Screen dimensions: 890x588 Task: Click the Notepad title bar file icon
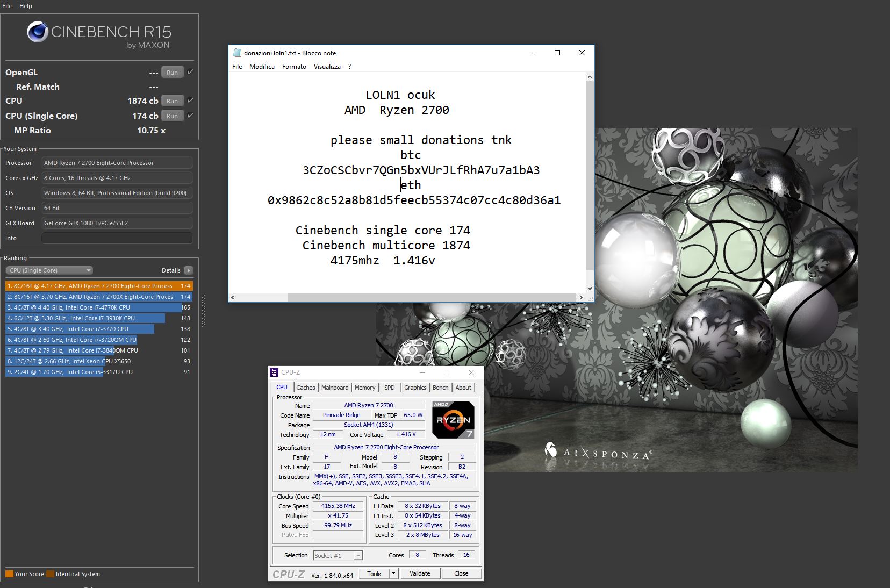point(237,53)
